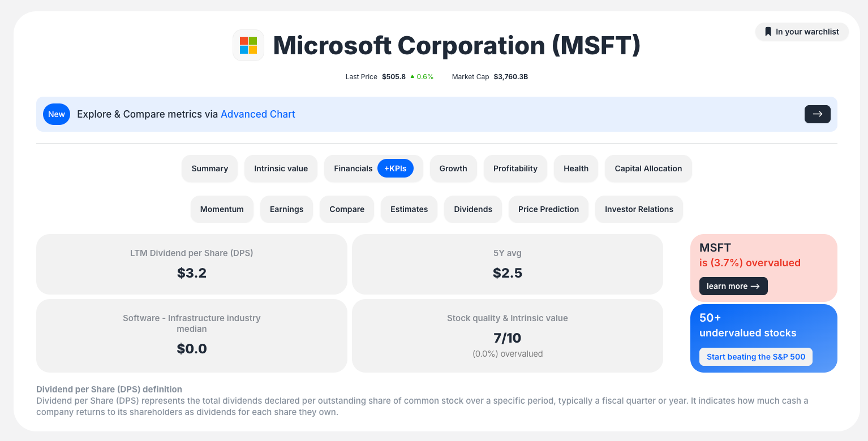Select the Dividends tab
Screen dimensions: 868x441
click(x=472, y=209)
